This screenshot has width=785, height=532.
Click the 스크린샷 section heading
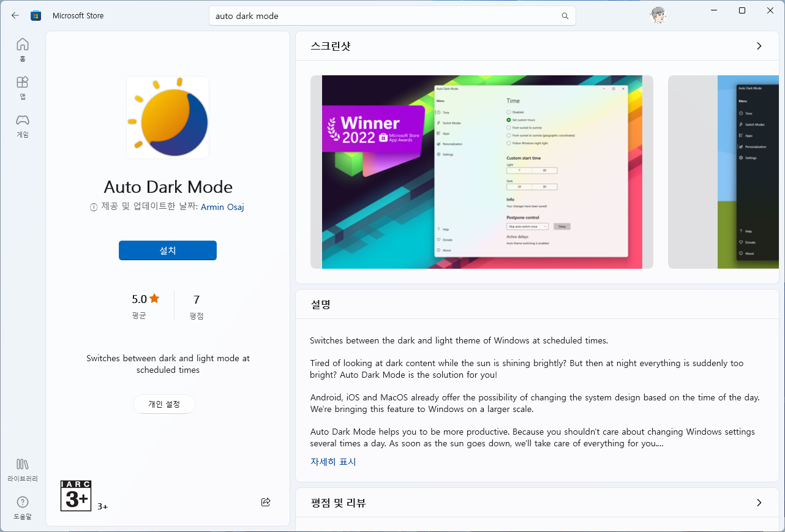click(331, 46)
